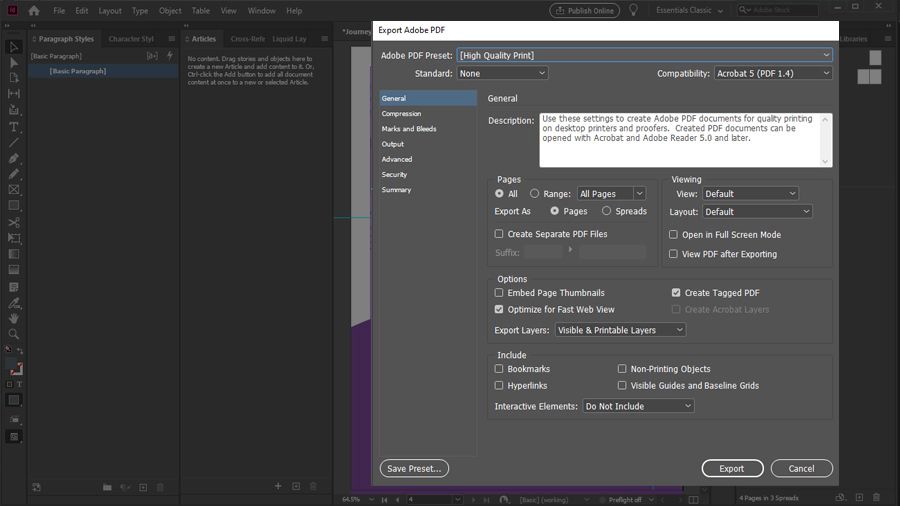This screenshot has width=900, height=506.
Task: Click the lightbulb Learn icon
Action: click(634, 10)
